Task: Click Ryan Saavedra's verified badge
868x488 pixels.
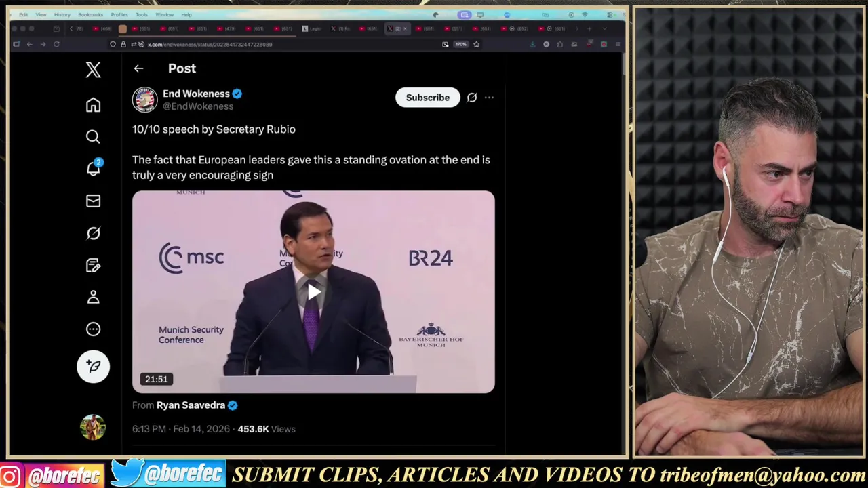Action: click(x=233, y=405)
